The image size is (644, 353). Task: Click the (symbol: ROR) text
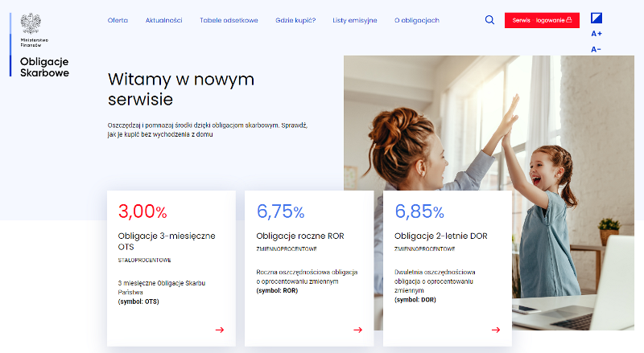[x=277, y=290]
